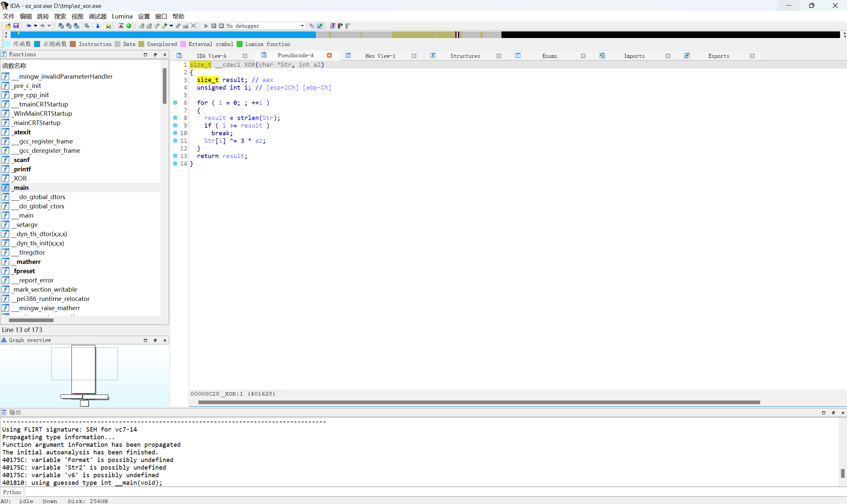
Task: Open the back-navigation history dropdown arrow
Action: 35,26
